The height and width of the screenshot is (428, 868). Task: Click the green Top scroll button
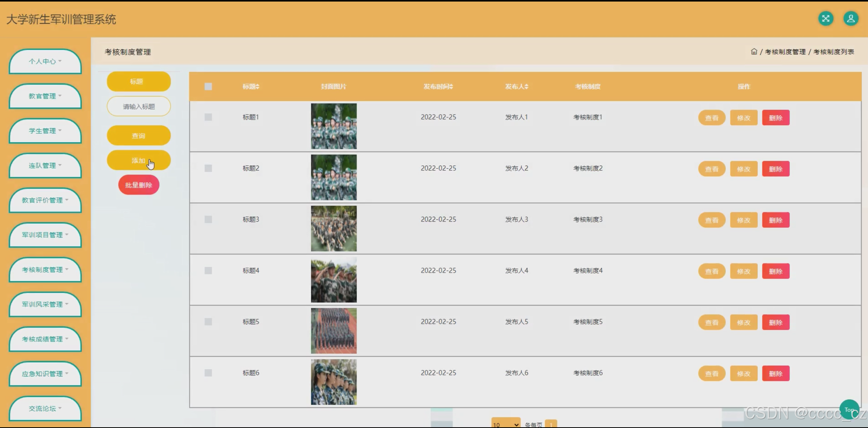coord(849,410)
